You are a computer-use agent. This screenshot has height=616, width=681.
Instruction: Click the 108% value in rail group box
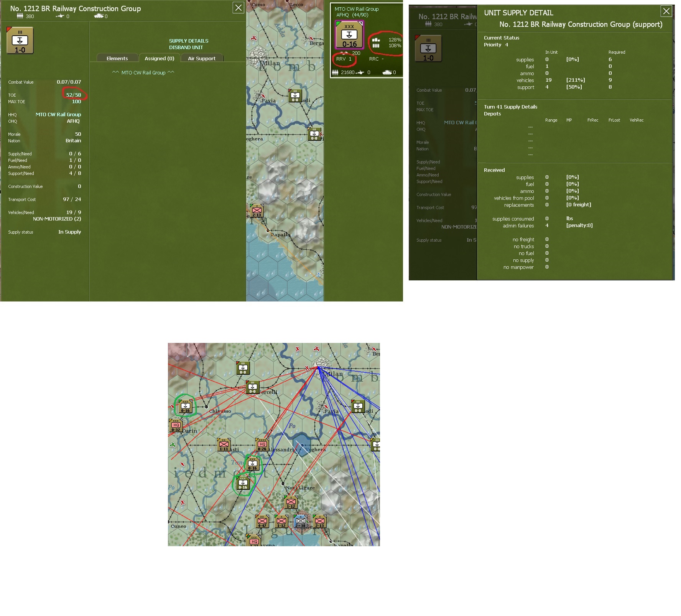[x=395, y=46]
